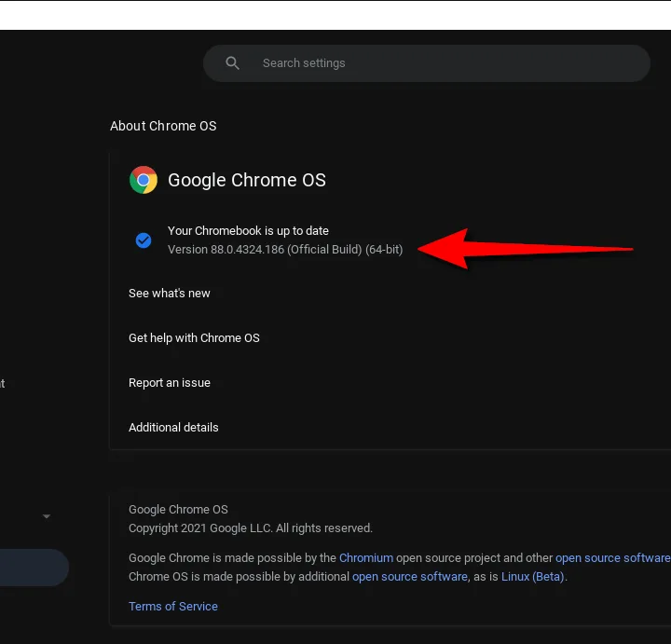Click 'Your Chromebook is up to date' text
The height and width of the screenshot is (644, 671).
pos(248,230)
